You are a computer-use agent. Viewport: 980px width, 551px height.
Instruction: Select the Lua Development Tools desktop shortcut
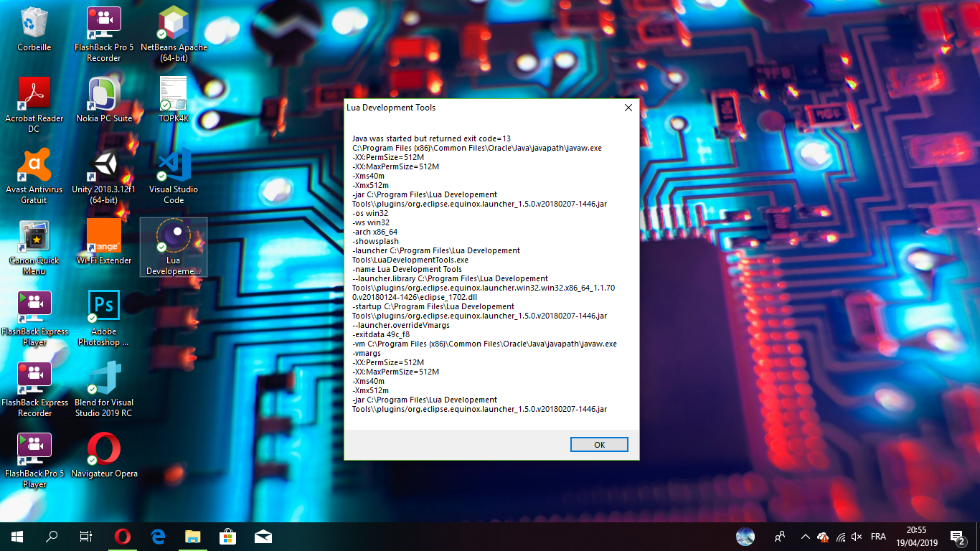pyautogui.click(x=174, y=248)
